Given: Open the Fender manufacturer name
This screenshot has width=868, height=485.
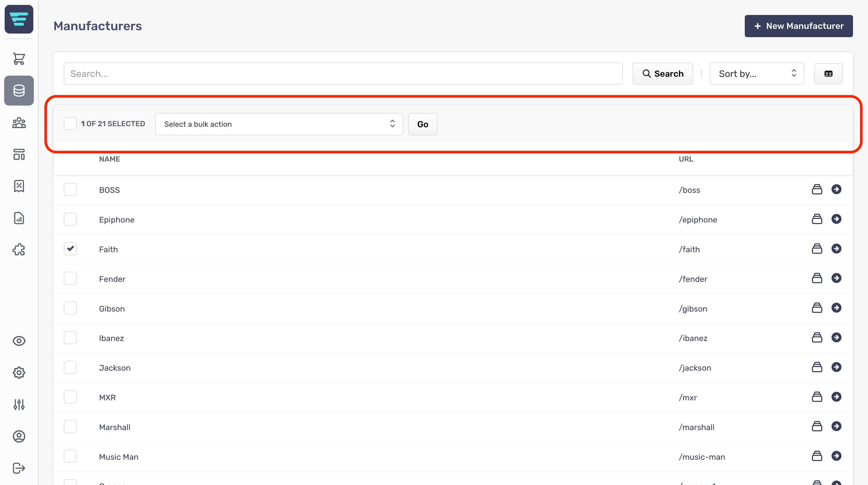Looking at the screenshot, I should point(112,279).
